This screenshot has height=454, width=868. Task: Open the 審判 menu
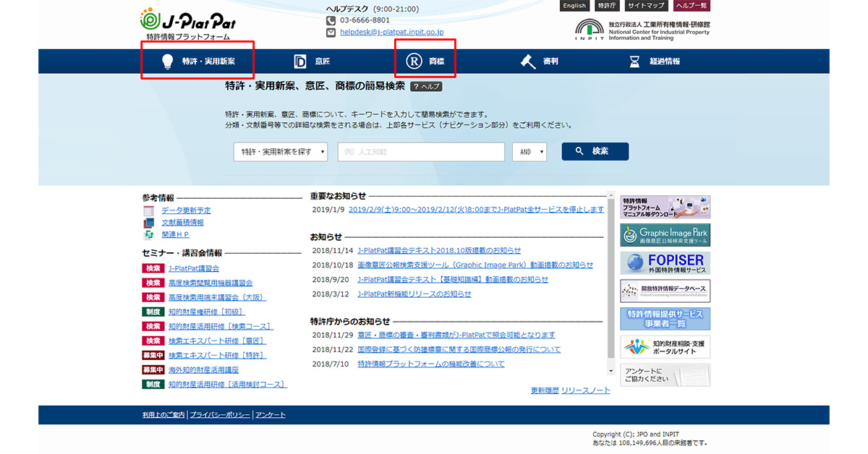point(540,61)
